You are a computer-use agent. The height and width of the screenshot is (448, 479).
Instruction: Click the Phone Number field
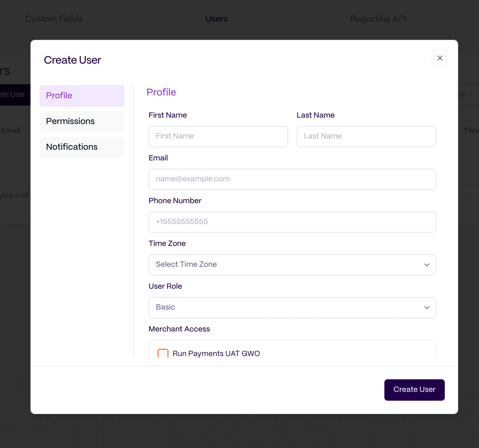coord(292,222)
